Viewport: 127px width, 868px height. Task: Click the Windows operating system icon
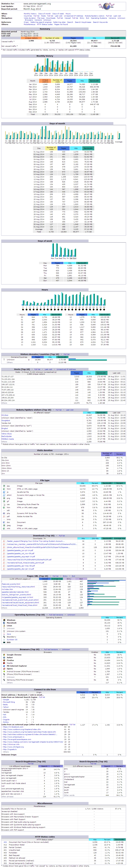point(4,620)
